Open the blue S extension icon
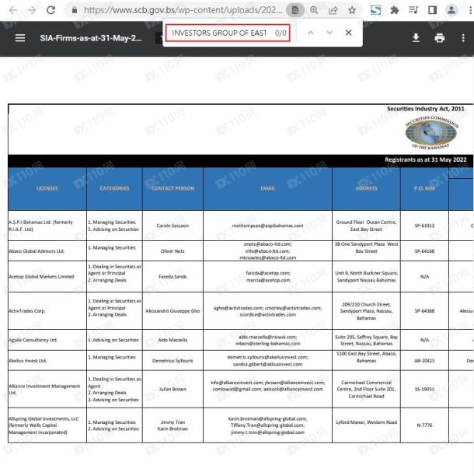Image resolution: width=474 pixels, height=476 pixels. point(375,10)
